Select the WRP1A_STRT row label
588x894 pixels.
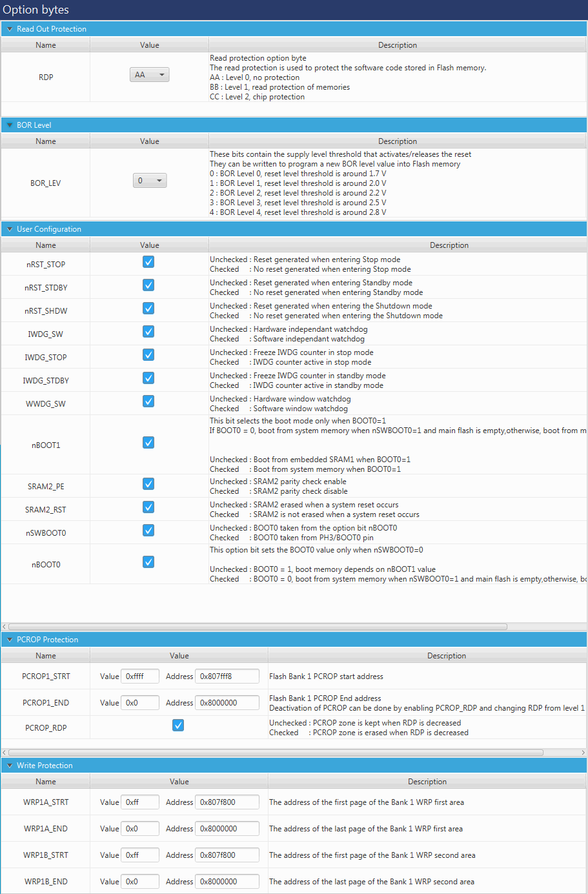pos(46,802)
